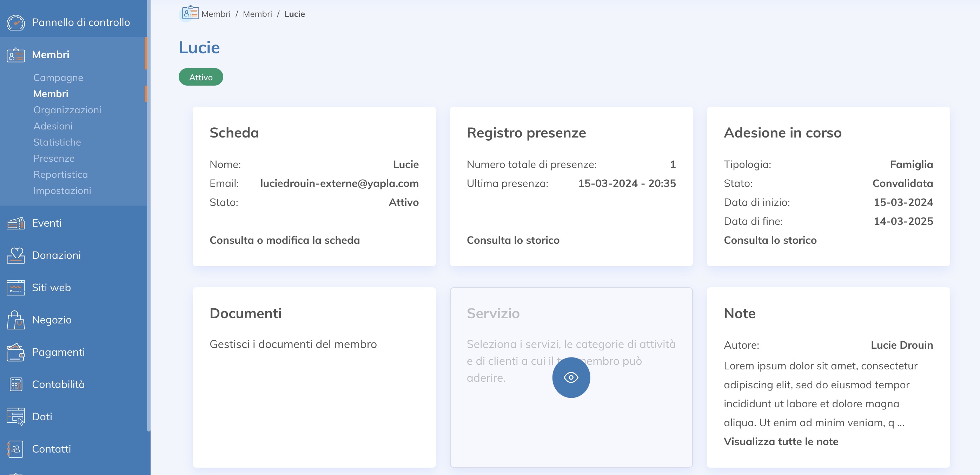
Task: Click the Pagamenti wallet icon
Action: tap(15, 352)
